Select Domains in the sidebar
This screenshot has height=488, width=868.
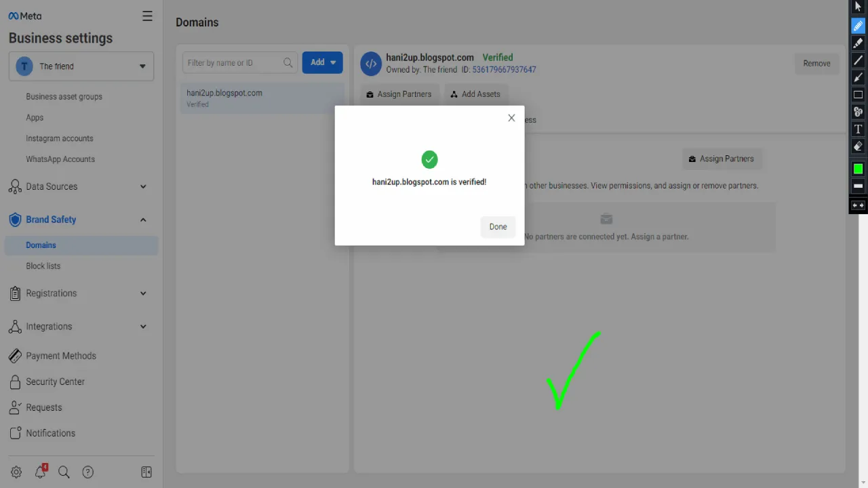click(81, 245)
